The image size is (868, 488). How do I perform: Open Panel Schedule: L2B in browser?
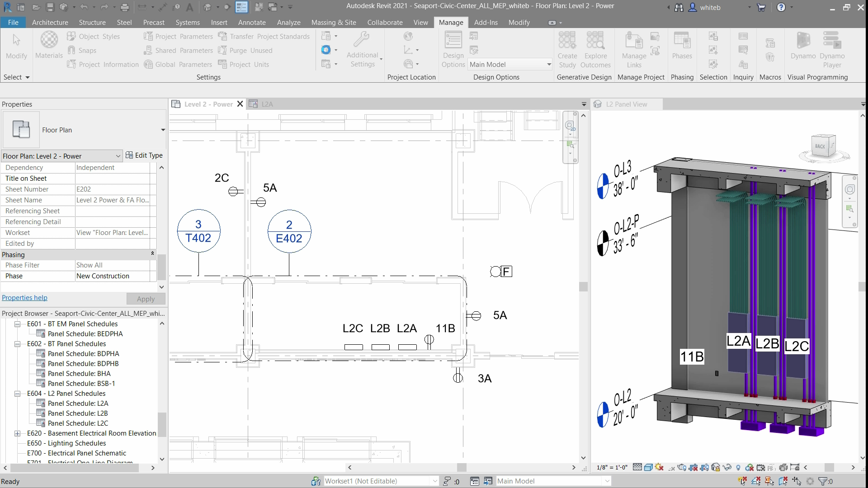pos(78,413)
